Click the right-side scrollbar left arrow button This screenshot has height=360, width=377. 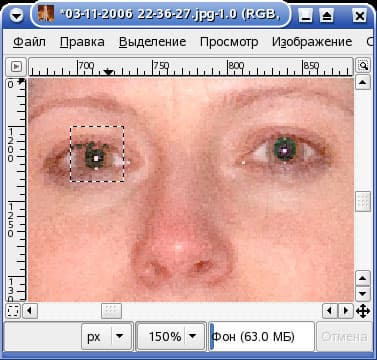[x=330, y=311]
